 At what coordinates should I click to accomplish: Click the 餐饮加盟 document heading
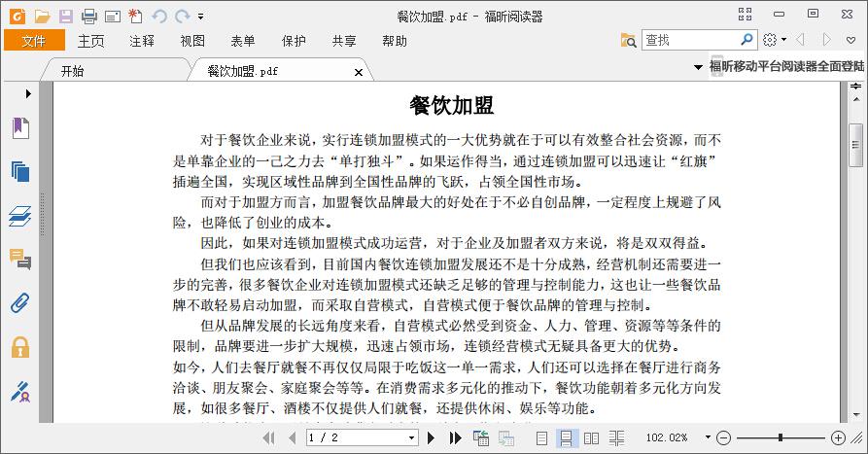(451, 105)
